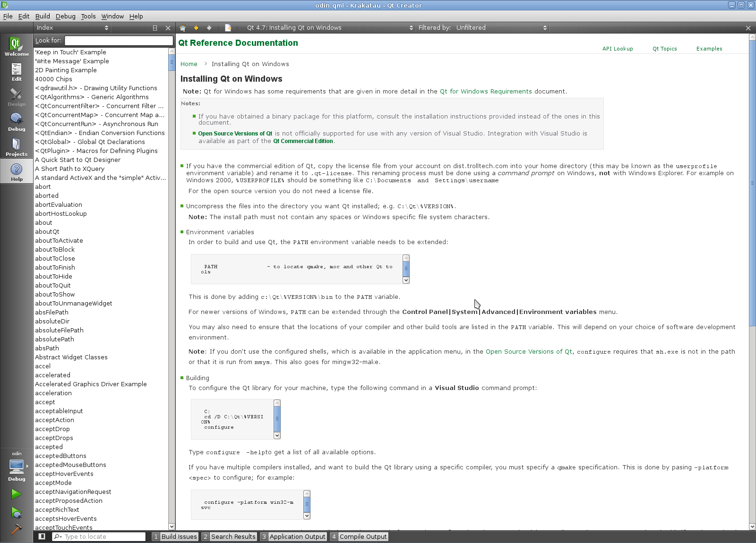This screenshot has height=543, width=756.
Task: Open the odin target selector
Action: [17, 466]
